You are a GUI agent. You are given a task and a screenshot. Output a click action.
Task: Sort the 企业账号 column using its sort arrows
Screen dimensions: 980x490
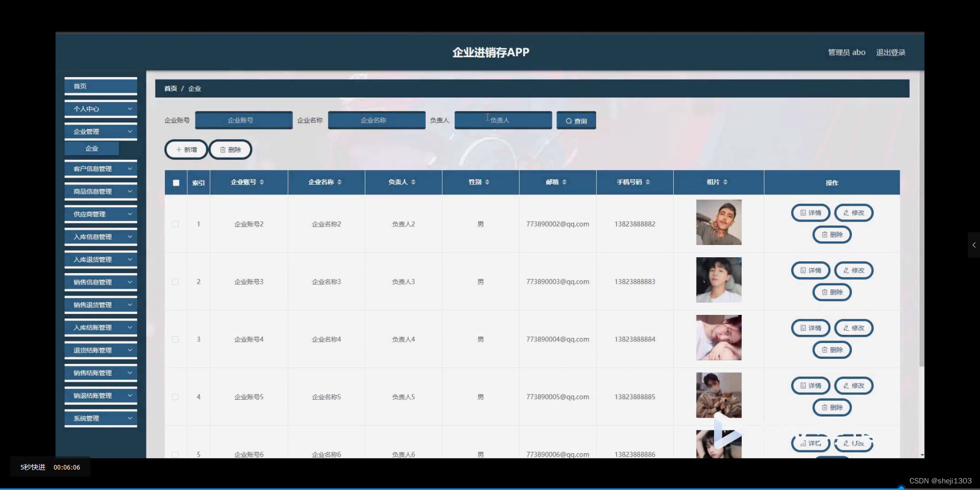[262, 182]
